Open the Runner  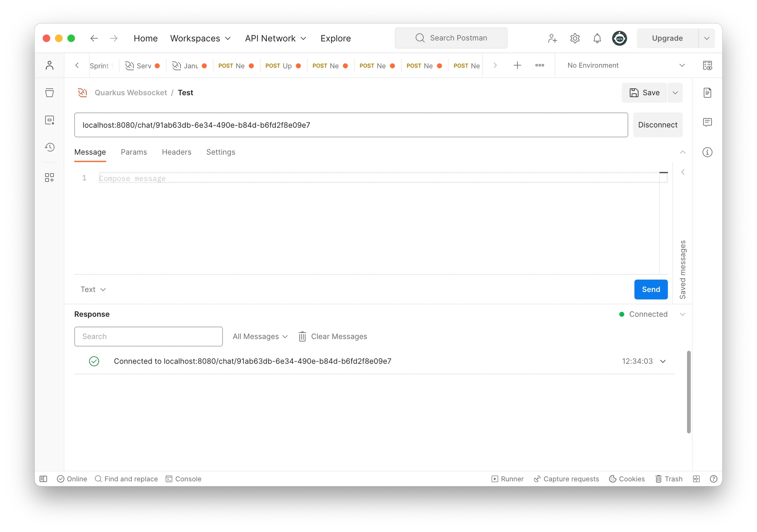pos(508,479)
